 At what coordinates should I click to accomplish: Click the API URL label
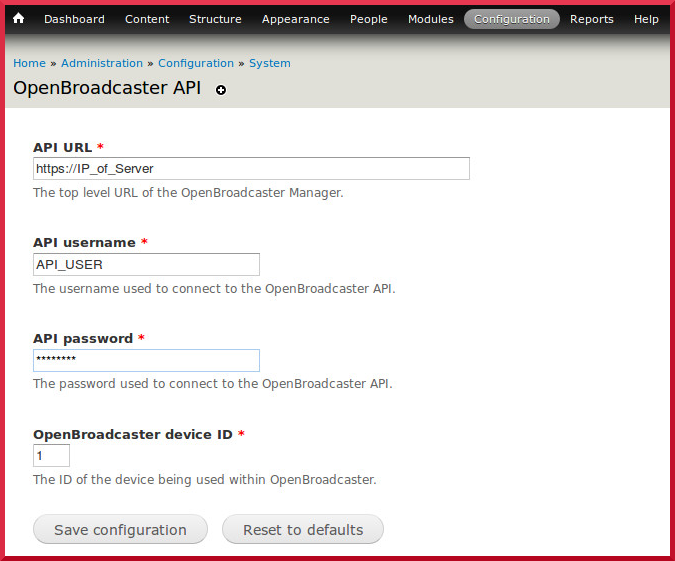pyautogui.click(x=62, y=147)
